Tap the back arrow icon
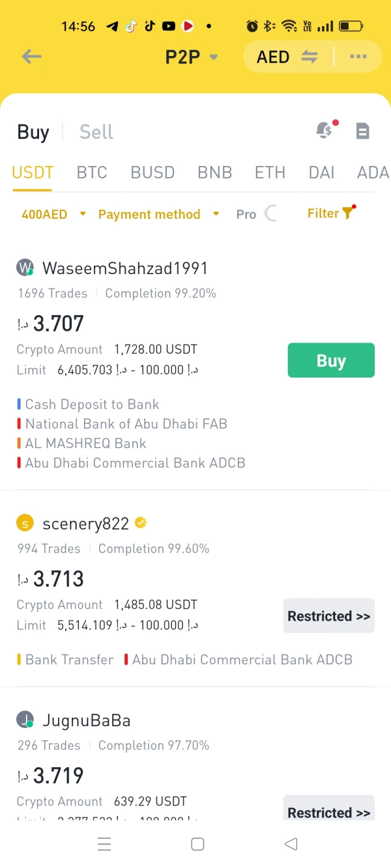This screenshot has width=391, height=868. (31, 57)
